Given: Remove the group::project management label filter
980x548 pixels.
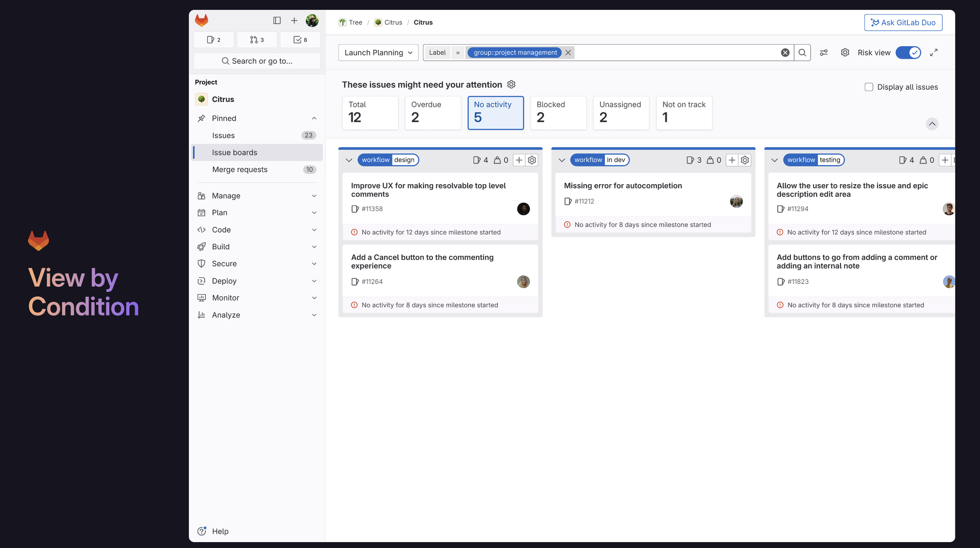Looking at the screenshot, I should click(568, 53).
